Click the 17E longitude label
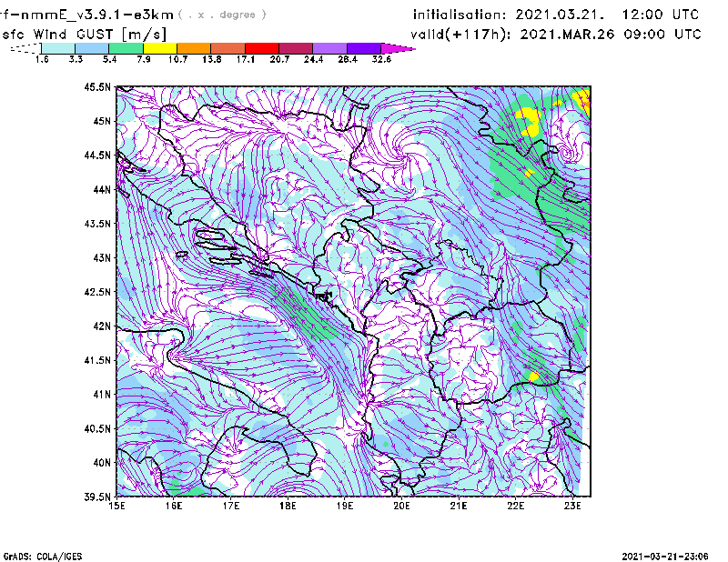This screenshot has height=562, width=728. point(231,506)
